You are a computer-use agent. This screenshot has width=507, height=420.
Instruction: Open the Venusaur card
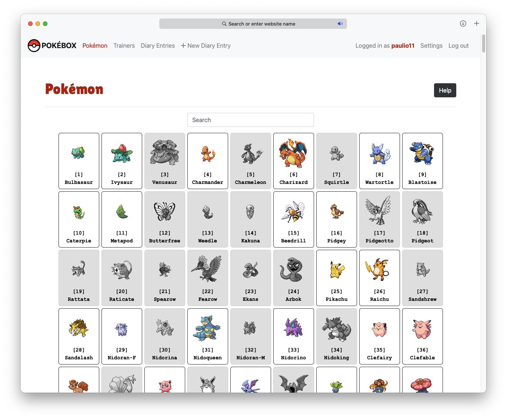tap(165, 161)
